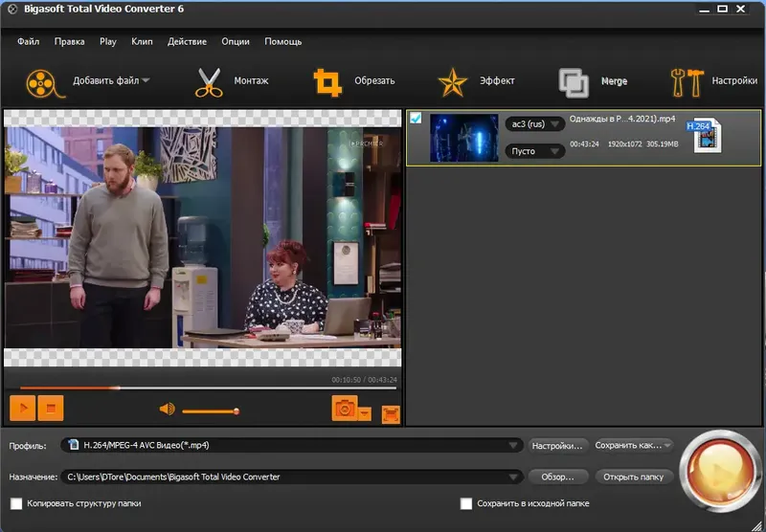
Task: Open the Помощь menu
Action: tap(283, 41)
